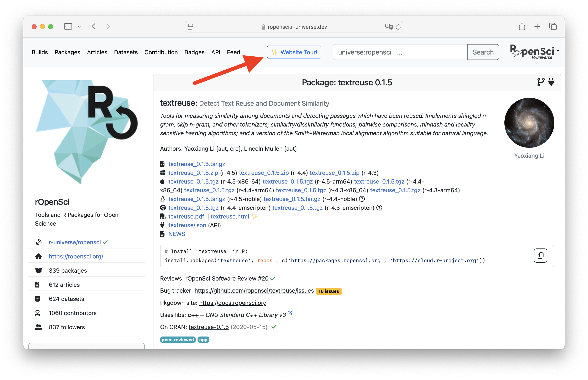This screenshot has height=380, width=588.
Task: Download the r-4.4-noble Linux tar.gz
Action: click(292, 199)
